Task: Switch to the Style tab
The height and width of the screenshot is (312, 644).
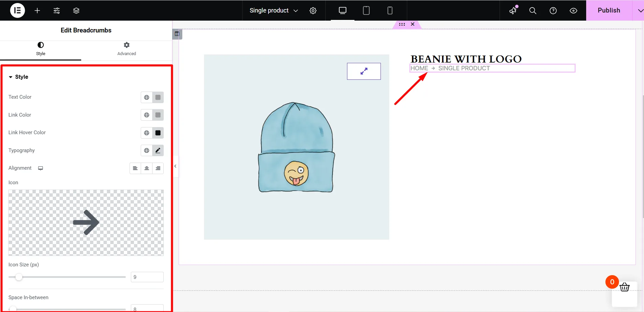Action: coord(41,48)
